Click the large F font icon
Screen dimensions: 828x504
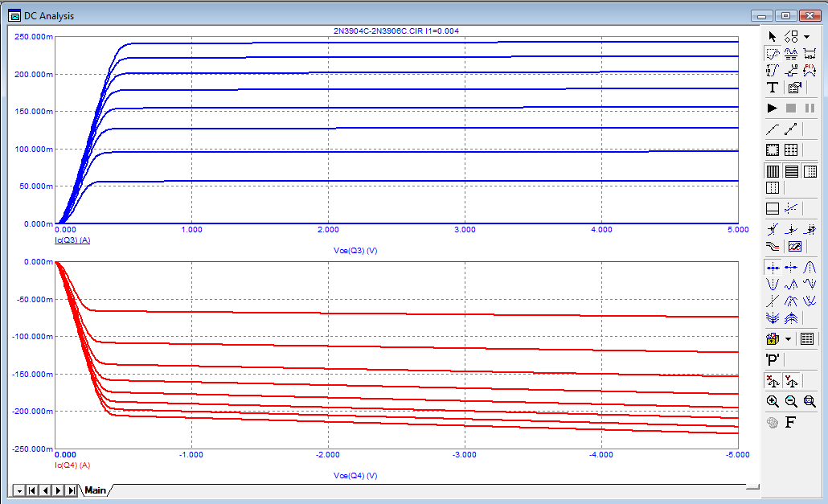pos(790,422)
